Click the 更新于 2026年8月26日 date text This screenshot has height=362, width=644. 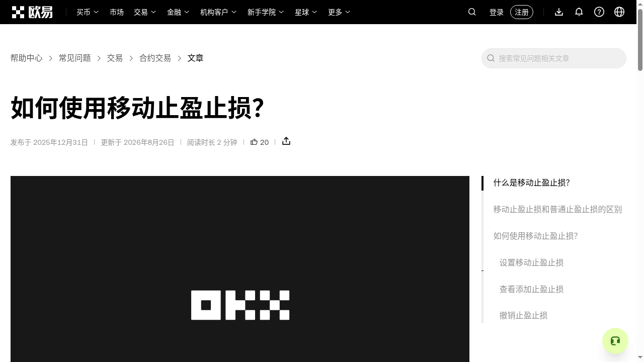pos(137,142)
